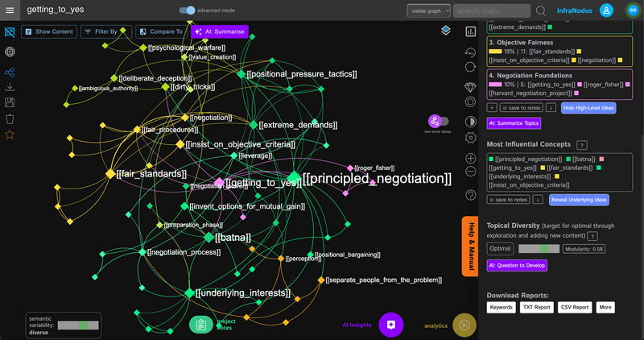Open the bar chart analytics icon

(x=470, y=31)
